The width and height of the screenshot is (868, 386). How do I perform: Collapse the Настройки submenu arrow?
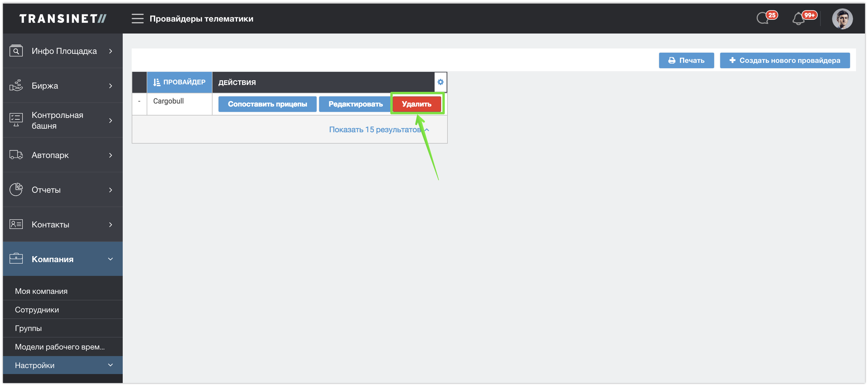tap(110, 365)
